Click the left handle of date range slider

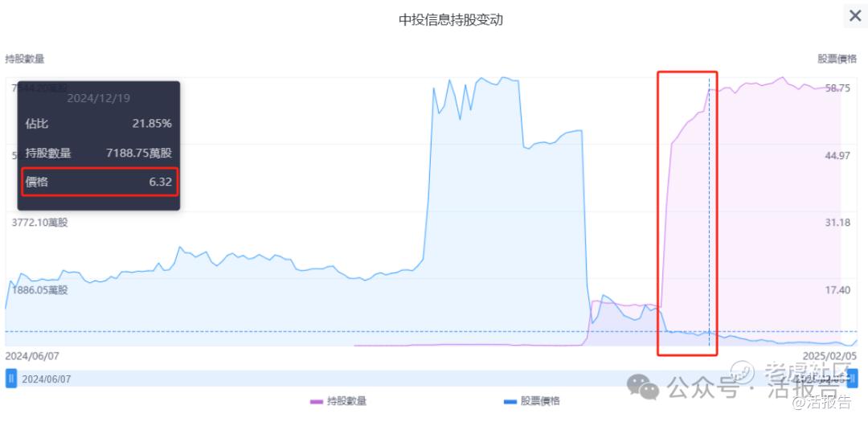[10, 378]
